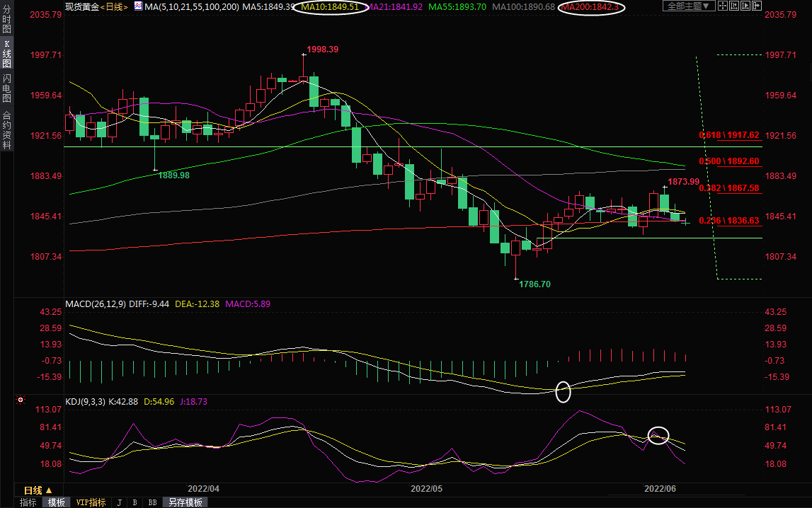Click the MACD(26,12,9) indicator label
The width and height of the screenshot is (812, 508).
point(95,304)
